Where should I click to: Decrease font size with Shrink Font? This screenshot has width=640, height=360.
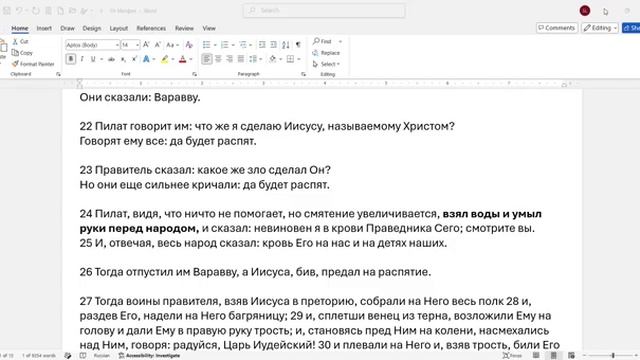click(x=158, y=44)
